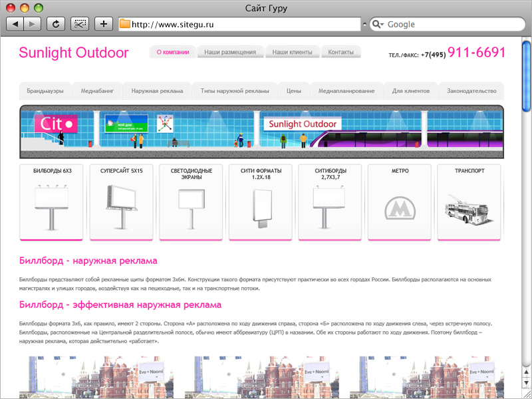Image resolution: width=532 pixels, height=399 pixels.
Task: Open the Google search magnifier dropdown
Action: 378,24
